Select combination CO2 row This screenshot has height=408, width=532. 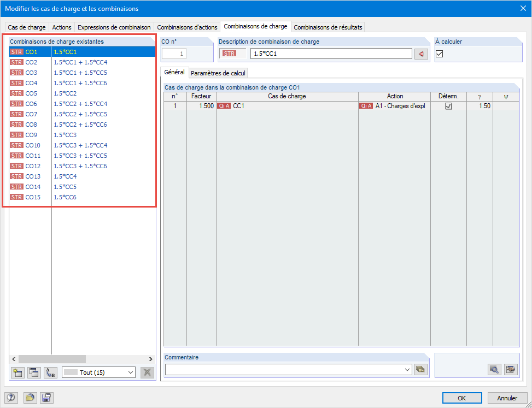(x=83, y=62)
